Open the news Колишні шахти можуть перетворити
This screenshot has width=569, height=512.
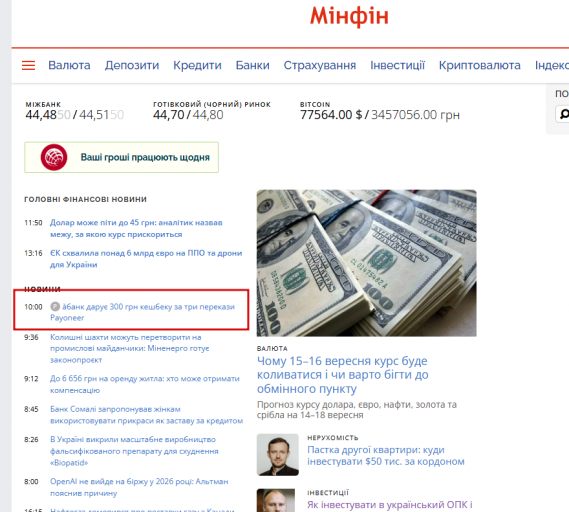pyautogui.click(x=130, y=348)
